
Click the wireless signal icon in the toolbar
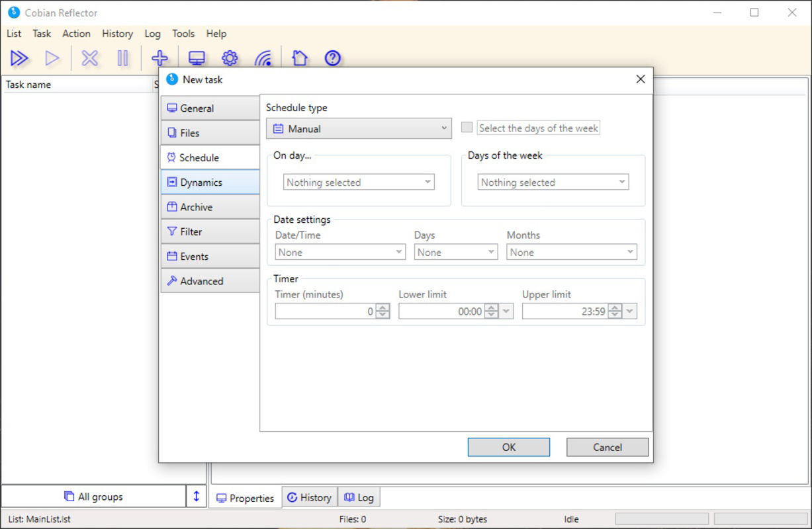263,58
